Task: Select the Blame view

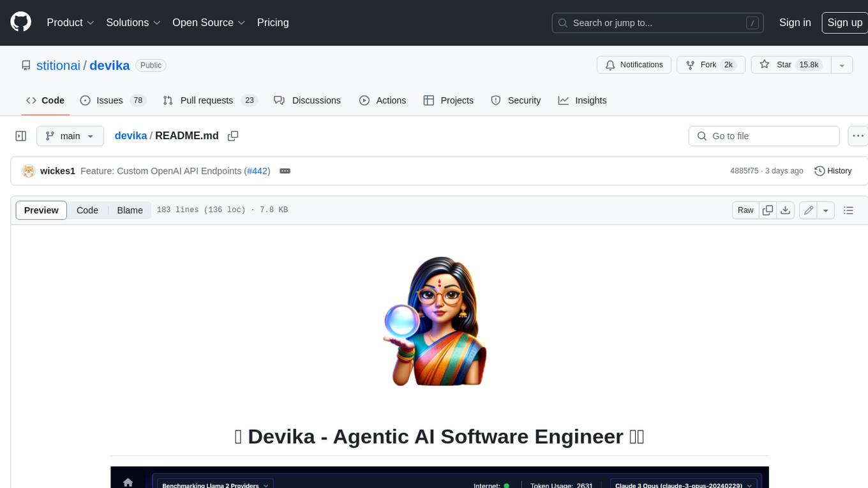Action: (x=130, y=210)
